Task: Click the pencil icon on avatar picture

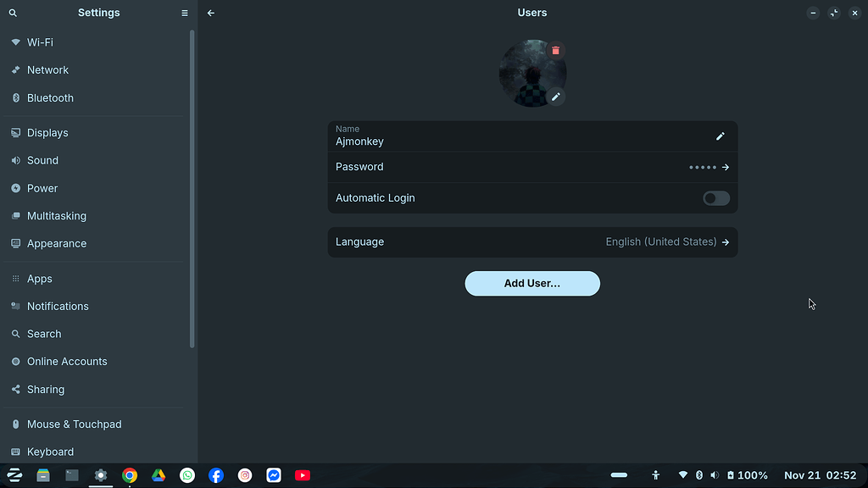Action: [x=555, y=97]
